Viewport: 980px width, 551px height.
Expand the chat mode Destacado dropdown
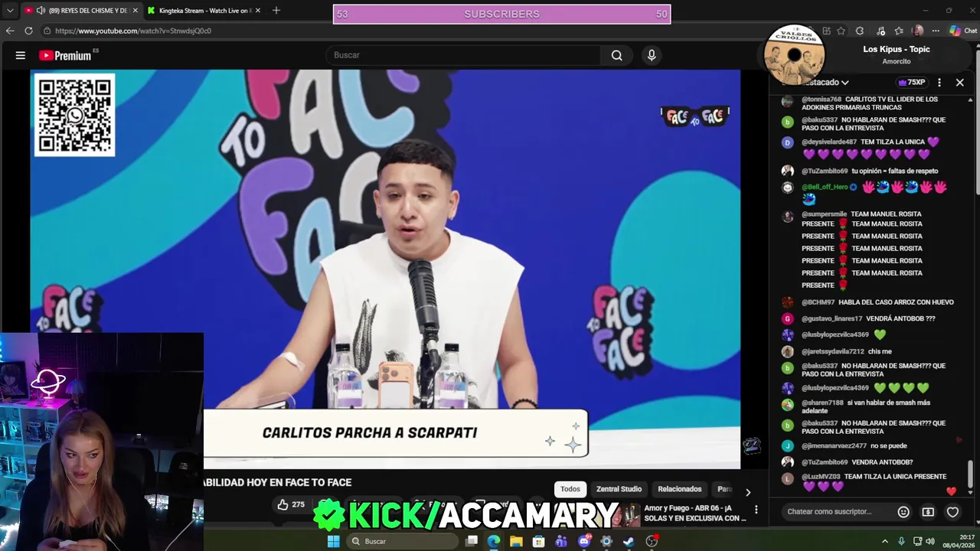pos(825,82)
